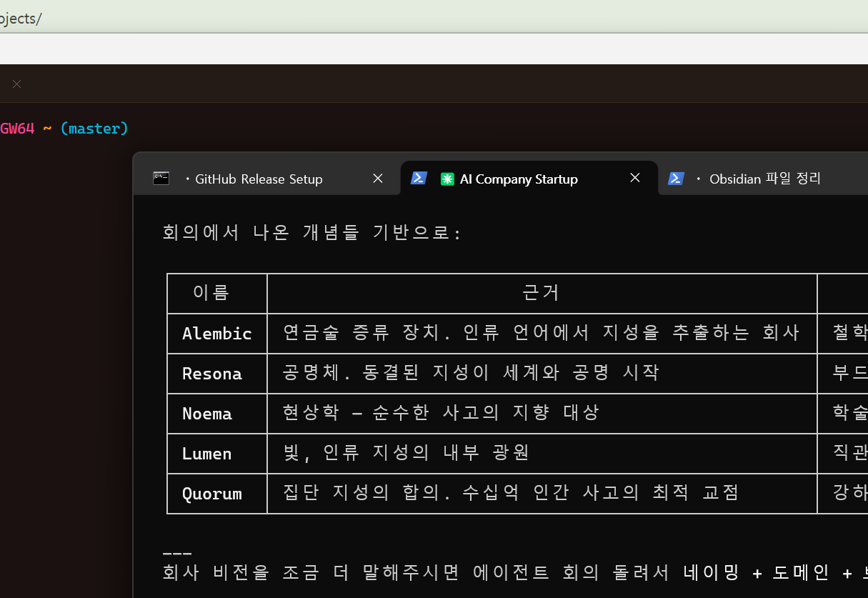Viewport: 868px width, 598px height.
Task: Click the PowerShell icon on the Obsidian tab
Action: (676, 179)
